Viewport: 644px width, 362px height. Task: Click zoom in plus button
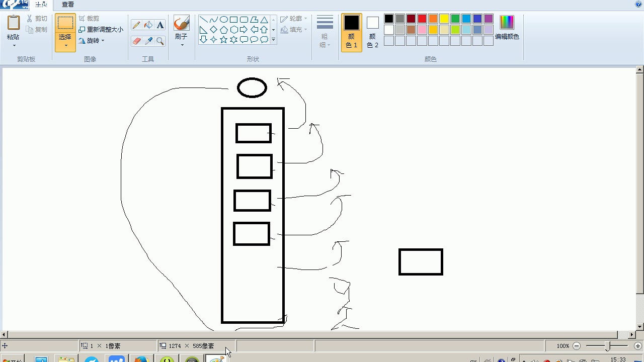pos(638,346)
